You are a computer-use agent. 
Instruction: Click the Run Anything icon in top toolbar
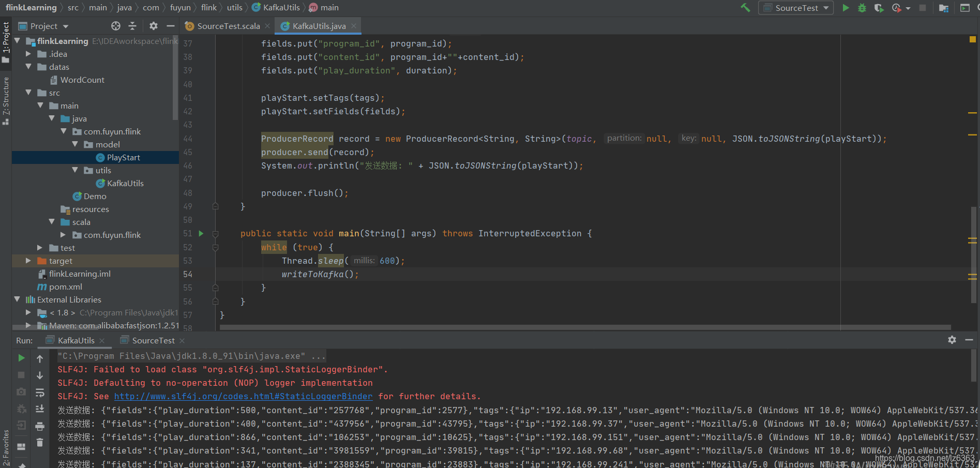click(965, 8)
